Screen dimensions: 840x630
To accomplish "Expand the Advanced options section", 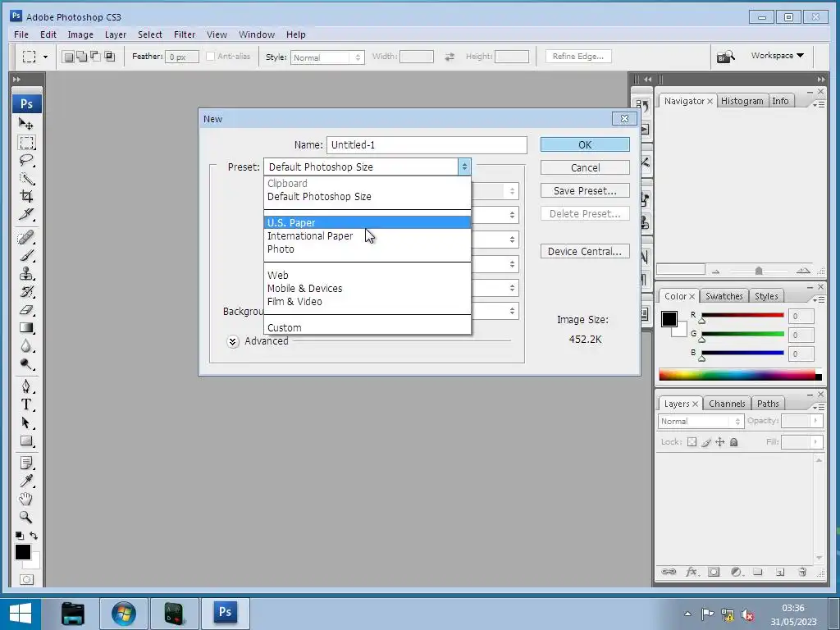I will coord(232,341).
